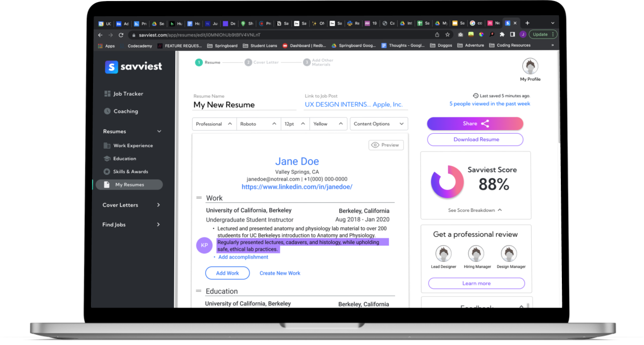Click the highlighted lecture accomplishment text
644x345 pixels.
click(x=303, y=246)
